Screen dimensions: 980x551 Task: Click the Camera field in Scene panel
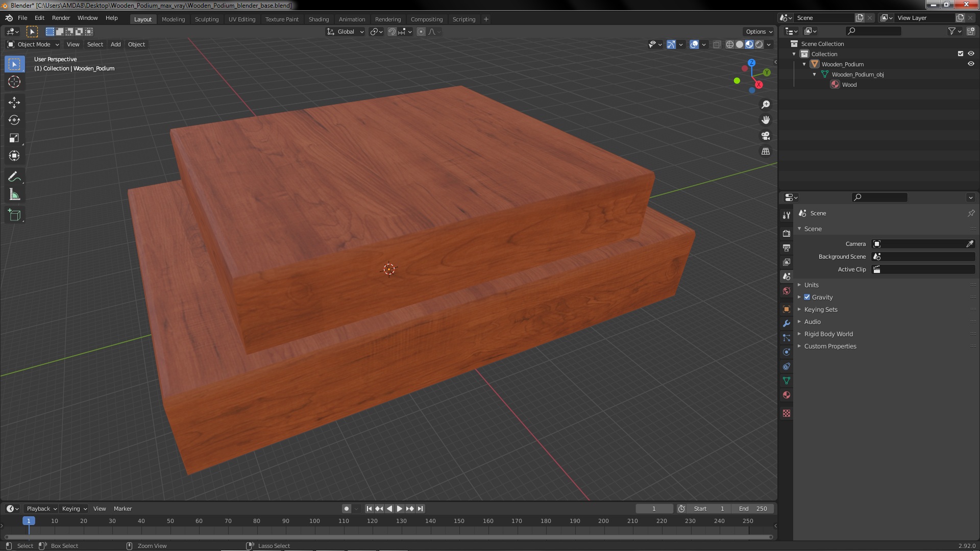point(918,244)
